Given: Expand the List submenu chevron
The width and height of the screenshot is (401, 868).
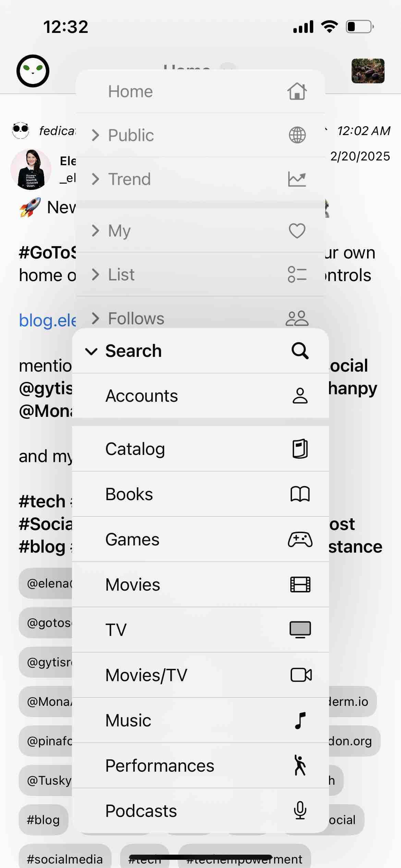Looking at the screenshot, I should click(x=96, y=274).
